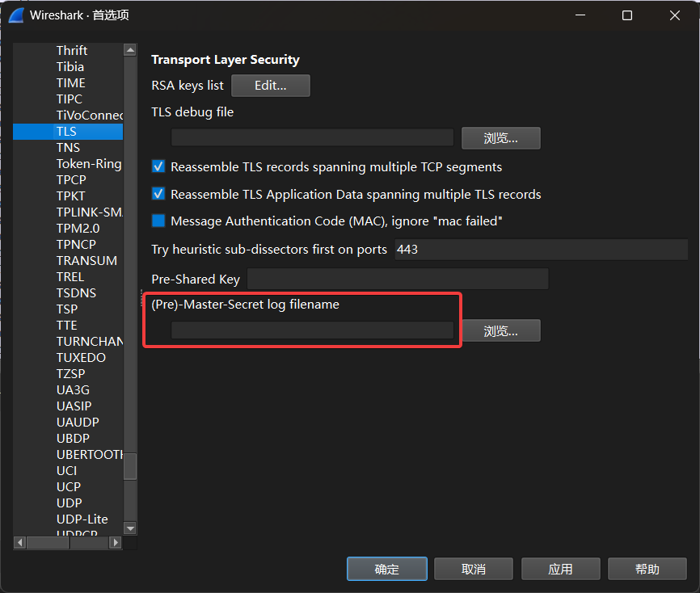Maximize the Wireshark preferences window
Viewport: 700px width, 593px height.
tap(627, 15)
